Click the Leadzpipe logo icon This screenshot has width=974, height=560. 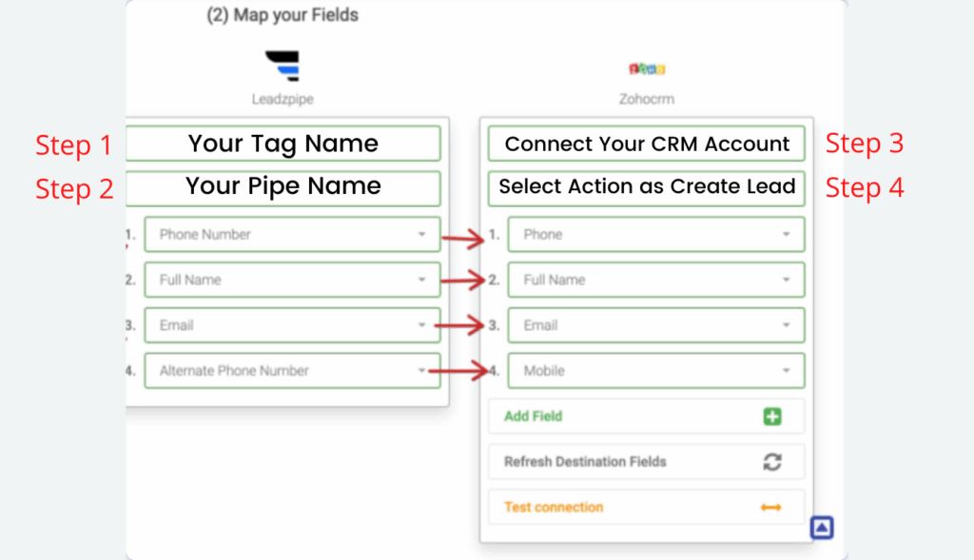click(x=282, y=66)
